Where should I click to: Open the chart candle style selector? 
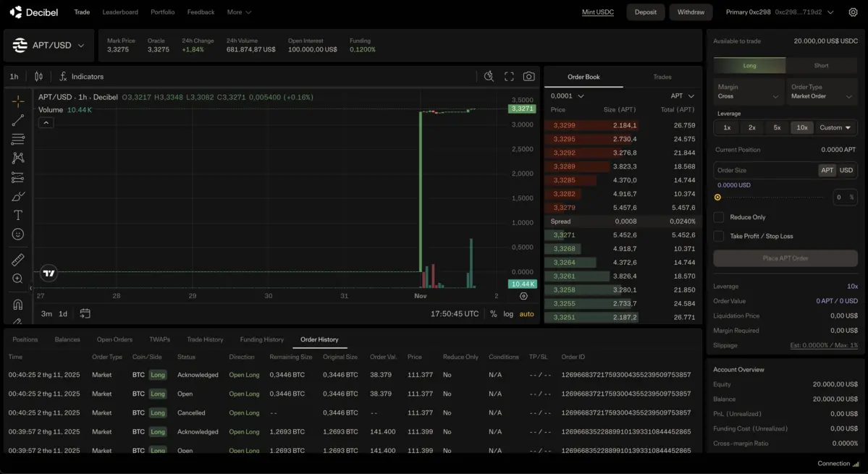39,77
